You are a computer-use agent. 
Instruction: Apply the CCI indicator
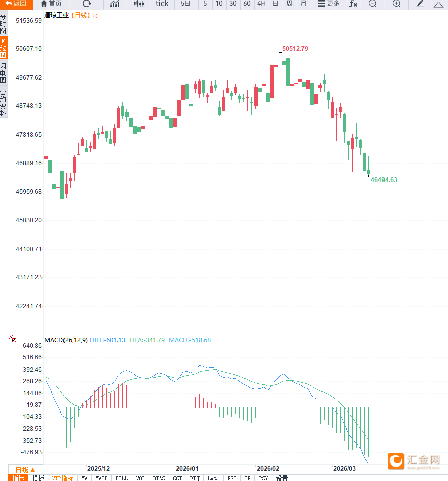coord(177,478)
